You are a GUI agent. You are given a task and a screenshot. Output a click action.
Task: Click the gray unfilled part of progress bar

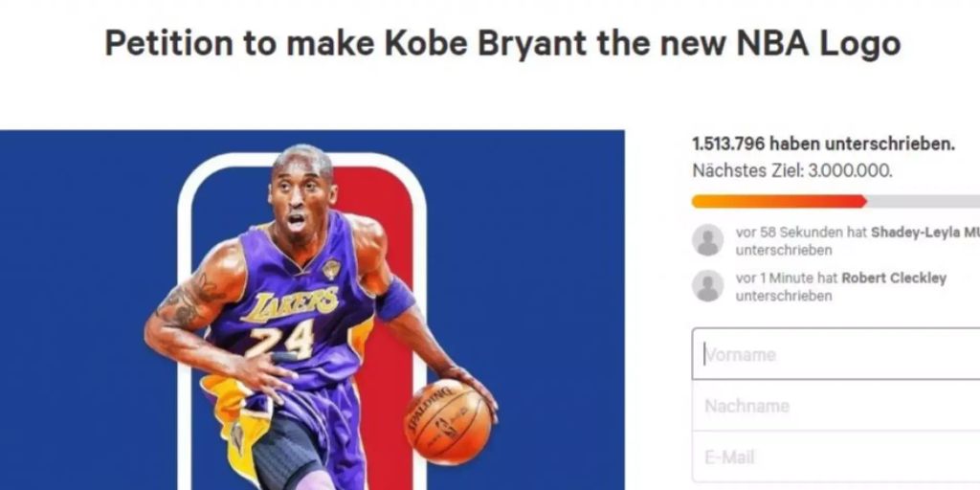[924, 201]
